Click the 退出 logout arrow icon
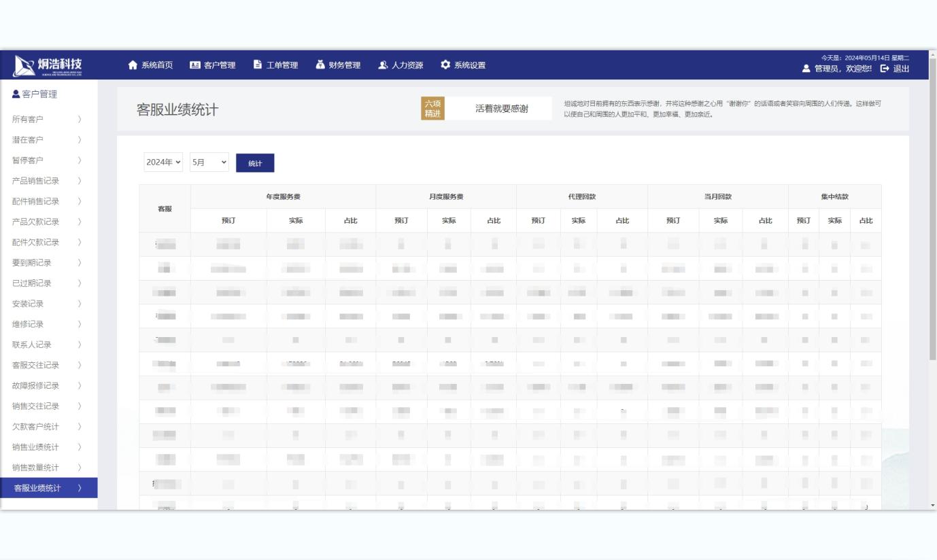The height and width of the screenshot is (560, 937). (x=885, y=69)
